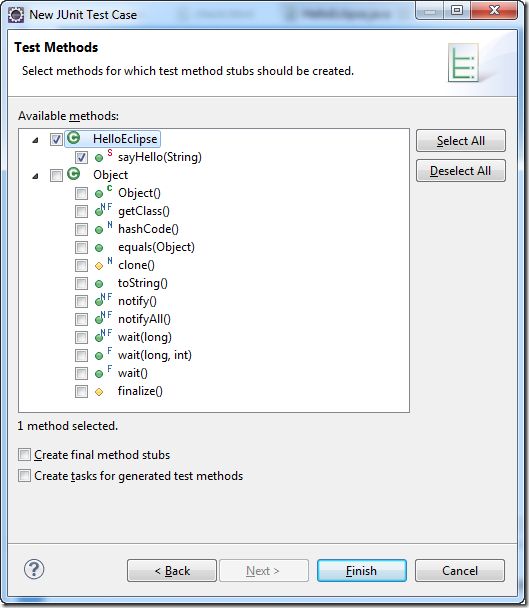Maximize the New JUnit Test Case window

[457, 10]
